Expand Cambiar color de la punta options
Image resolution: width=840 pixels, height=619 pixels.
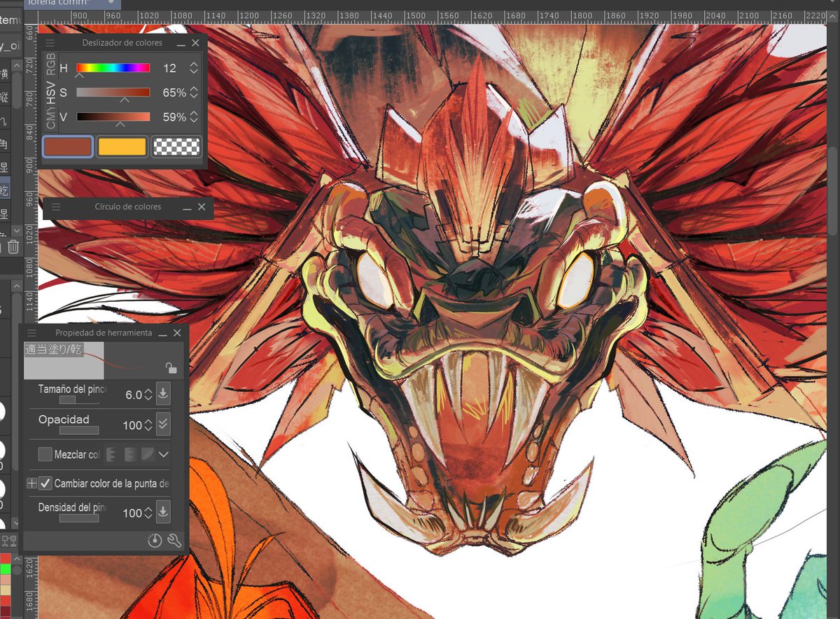pos(31,483)
